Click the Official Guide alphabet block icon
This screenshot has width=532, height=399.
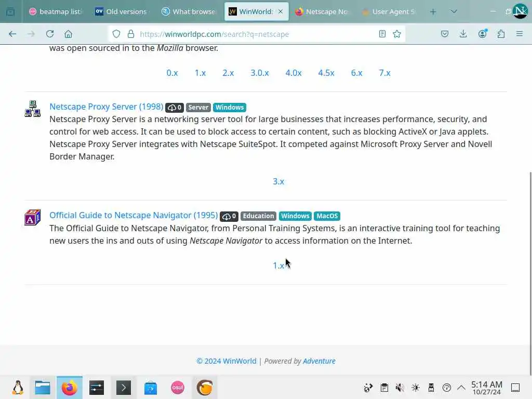point(32,218)
